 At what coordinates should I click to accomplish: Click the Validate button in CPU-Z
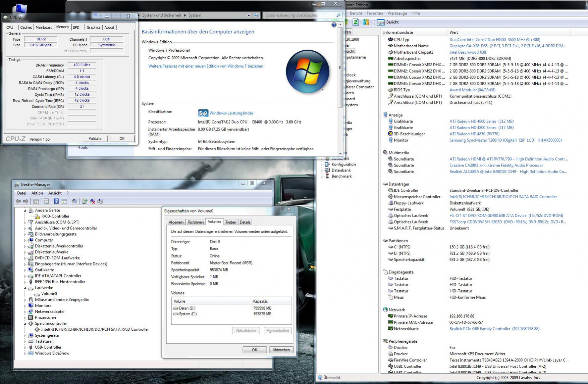[95, 139]
